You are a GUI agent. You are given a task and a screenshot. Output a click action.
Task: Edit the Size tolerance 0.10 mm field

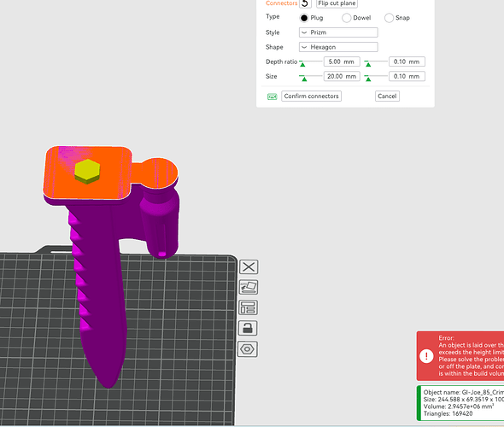click(407, 76)
